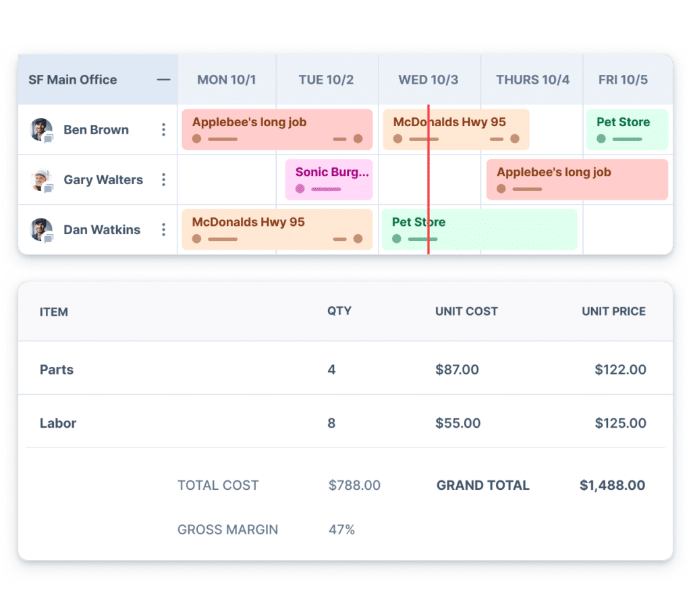Open Ben Brown's three-dot options menu
Viewport: 691px width, 616px height.
[163, 130]
